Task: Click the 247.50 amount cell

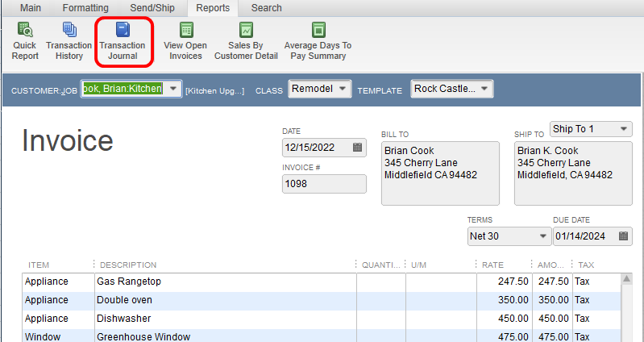Action: tap(552, 282)
